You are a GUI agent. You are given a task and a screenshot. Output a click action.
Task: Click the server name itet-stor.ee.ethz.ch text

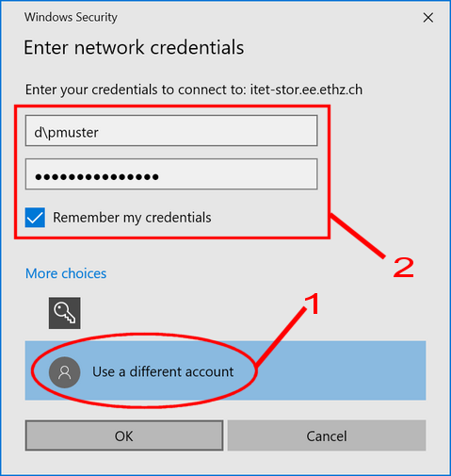(x=306, y=90)
